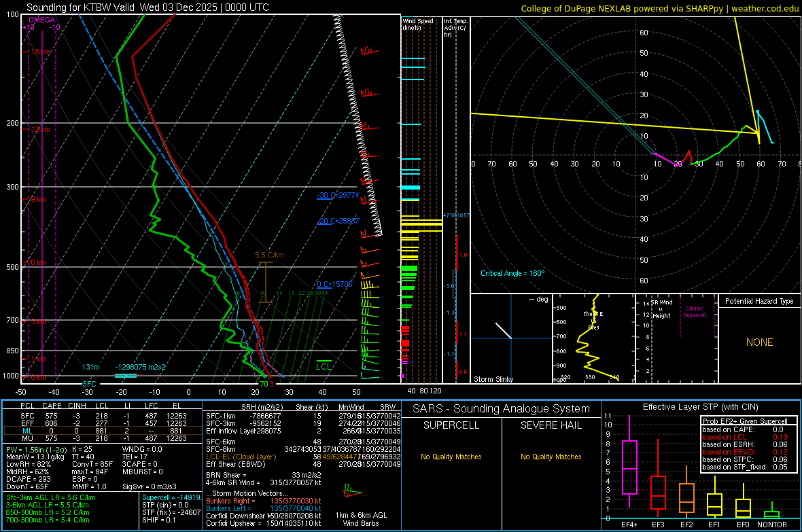Click the SUPERCELL analogue column header
This screenshot has width=802, height=532.
451,425
